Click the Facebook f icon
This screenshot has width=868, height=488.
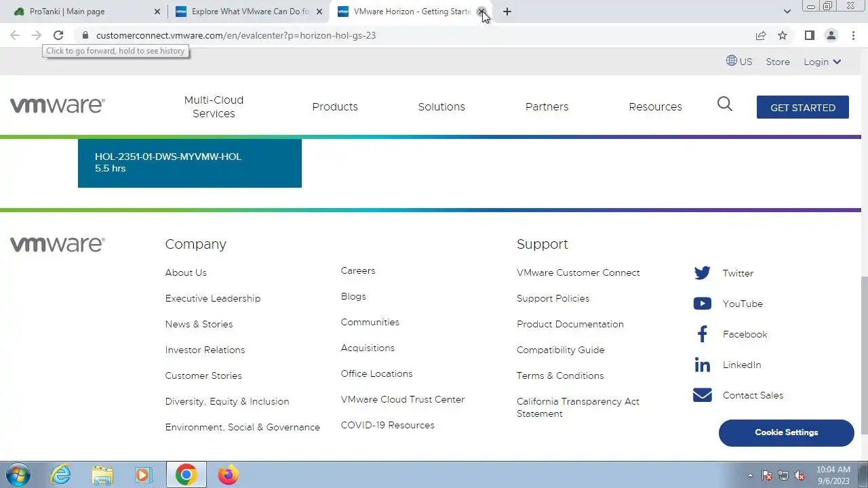click(x=703, y=334)
